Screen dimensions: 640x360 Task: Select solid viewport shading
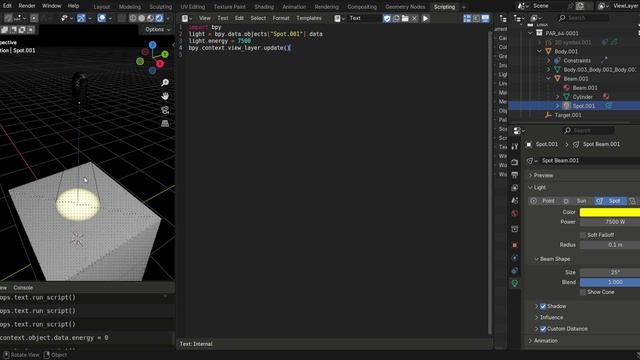pos(142,18)
